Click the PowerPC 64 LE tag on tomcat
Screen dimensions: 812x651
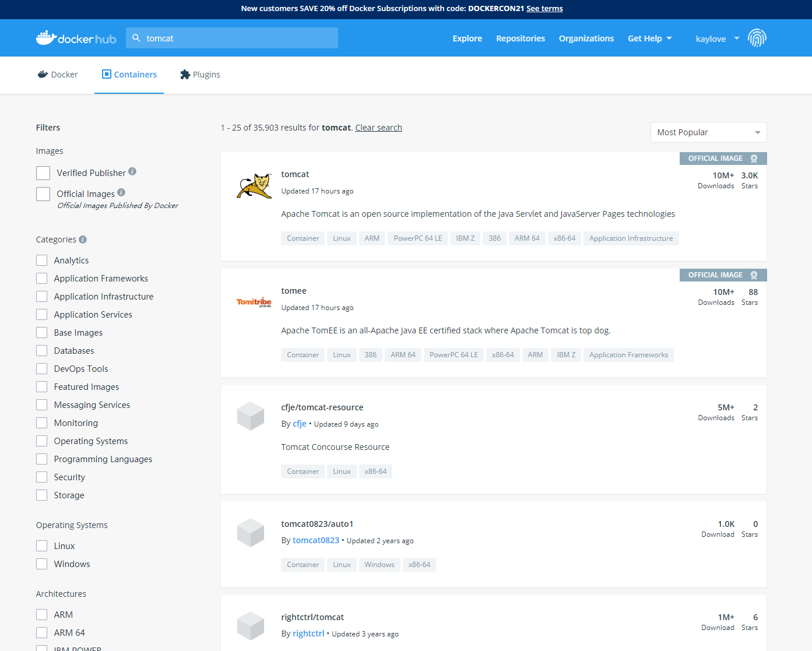click(x=418, y=238)
